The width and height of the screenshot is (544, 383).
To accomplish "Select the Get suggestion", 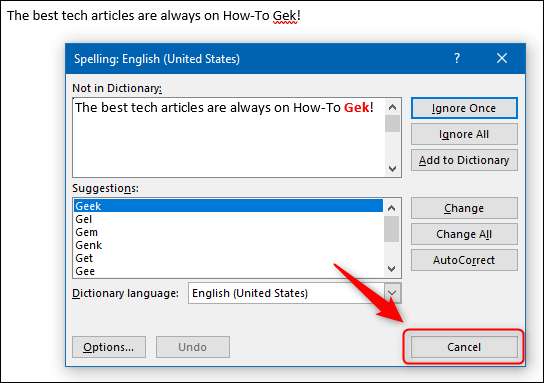I will tap(228, 258).
